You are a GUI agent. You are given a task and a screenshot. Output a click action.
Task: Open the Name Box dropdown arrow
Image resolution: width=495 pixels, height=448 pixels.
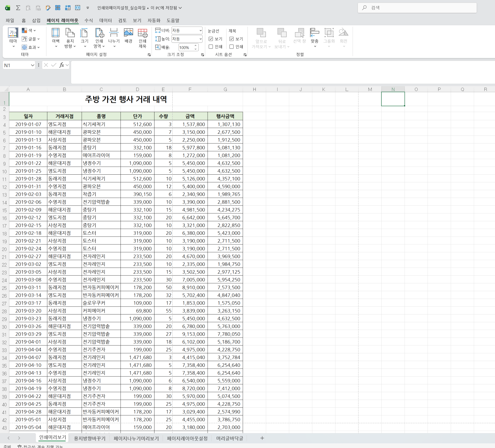(x=32, y=65)
